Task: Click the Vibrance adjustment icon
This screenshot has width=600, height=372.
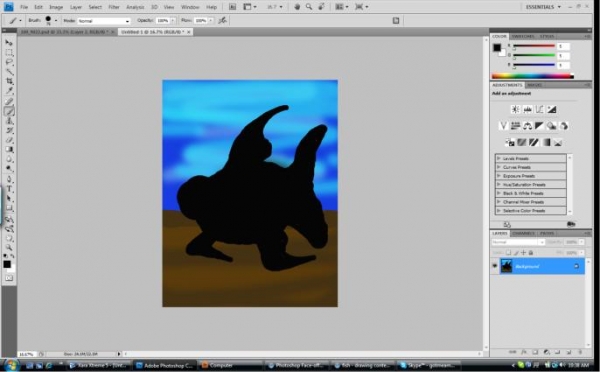Action: (503, 126)
